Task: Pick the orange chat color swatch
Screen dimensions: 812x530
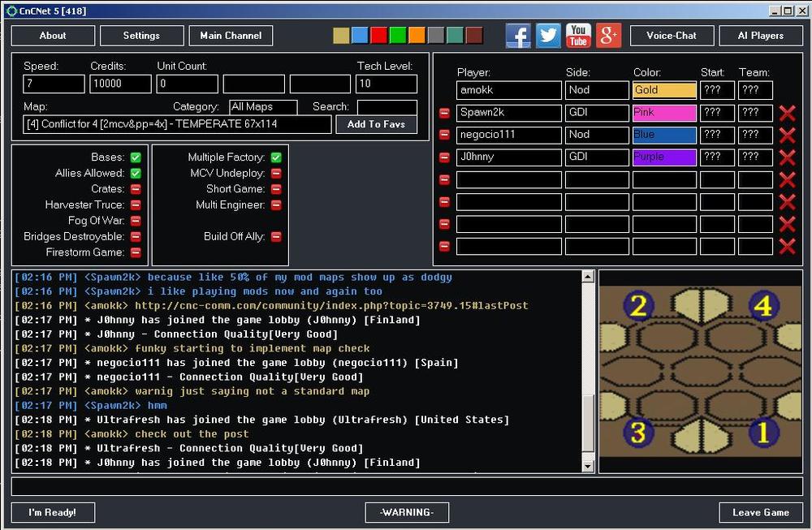Action: tap(417, 35)
